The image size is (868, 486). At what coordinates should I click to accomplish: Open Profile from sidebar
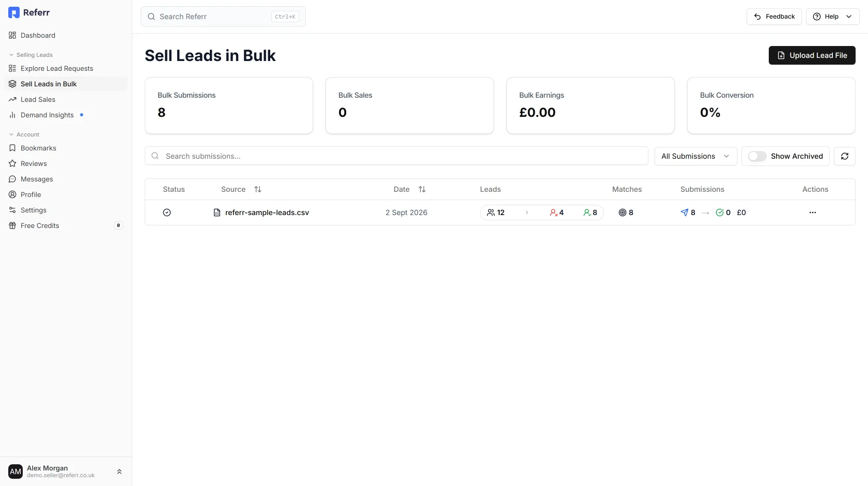coord(66,194)
